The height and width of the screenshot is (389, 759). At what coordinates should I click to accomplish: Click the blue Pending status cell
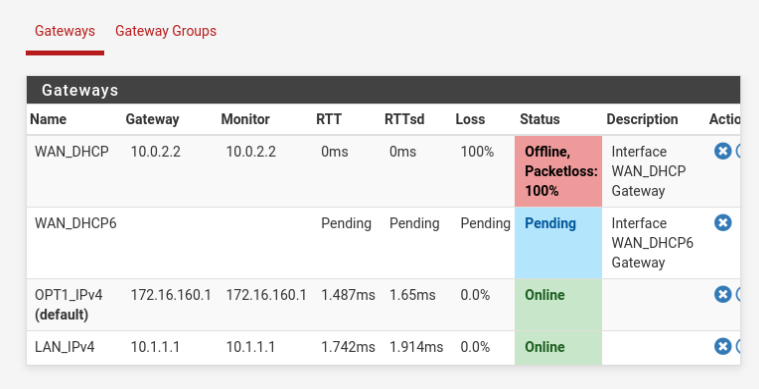pyautogui.click(x=558, y=243)
